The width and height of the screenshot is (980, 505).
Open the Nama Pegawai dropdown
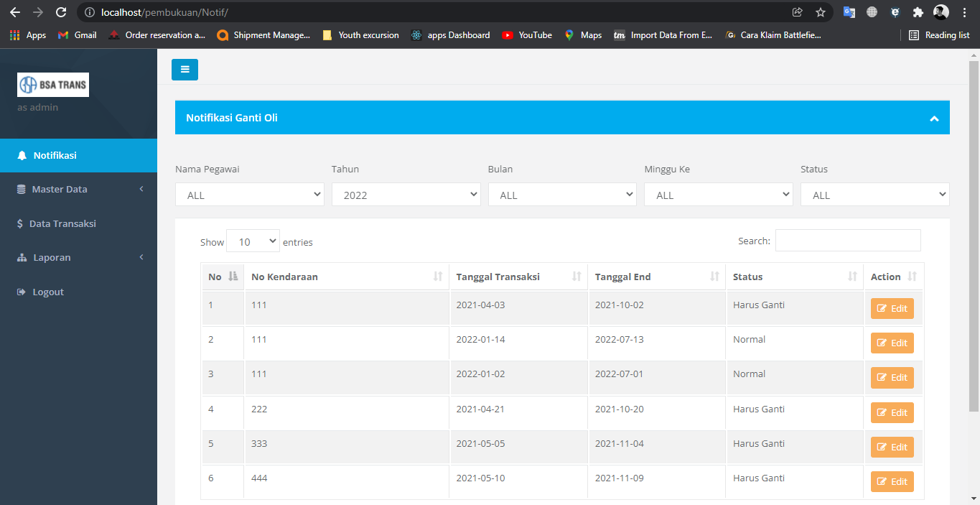pyautogui.click(x=250, y=195)
